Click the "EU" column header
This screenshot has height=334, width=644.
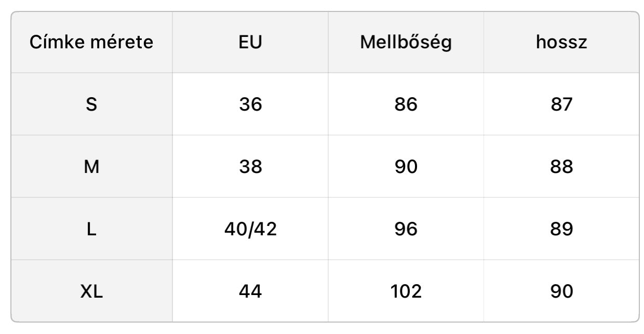250,42
